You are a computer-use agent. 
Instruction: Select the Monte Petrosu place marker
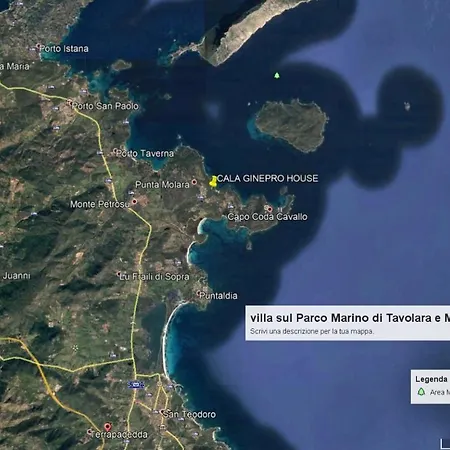point(135,202)
